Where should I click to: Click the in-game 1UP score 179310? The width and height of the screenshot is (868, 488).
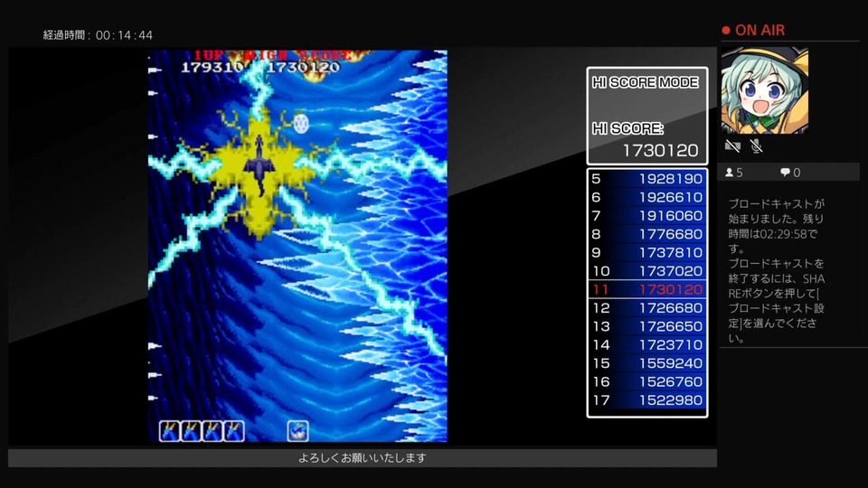pyautogui.click(x=212, y=68)
